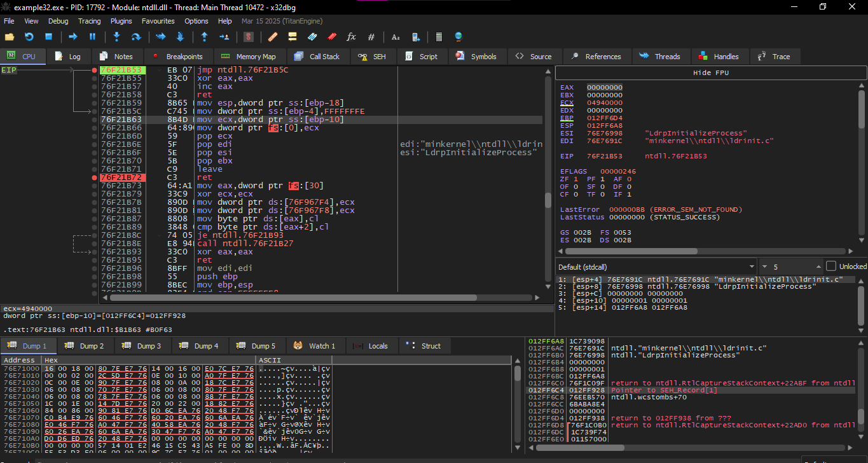Click the fx functions toolbar icon
The image size is (868, 463).
click(351, 37)
